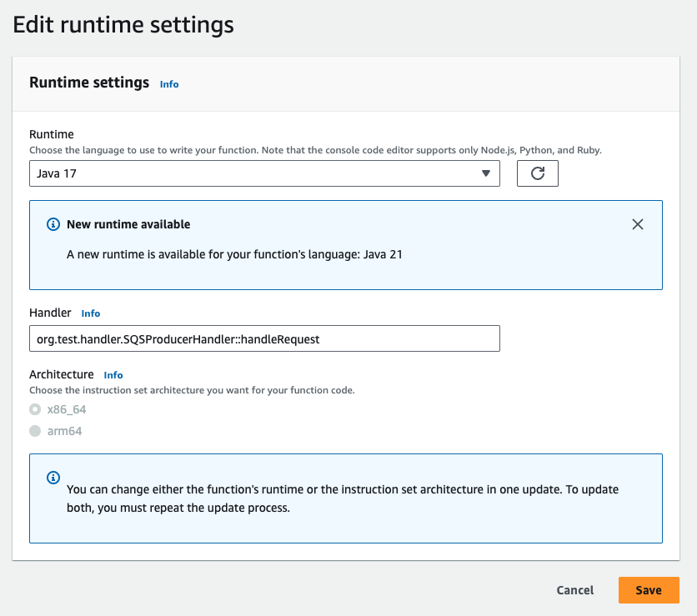Dismiss the New runtime available banner

(x=638, y=224)
